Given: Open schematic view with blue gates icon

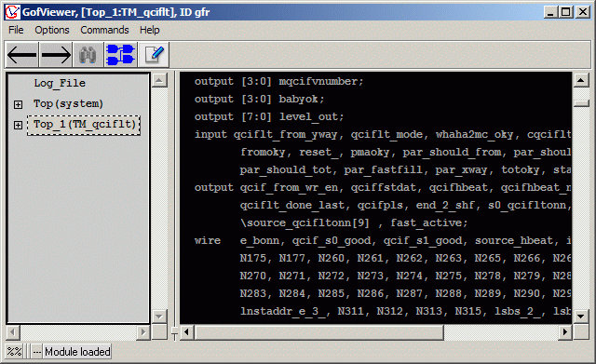Looking at the screenshot, I should [120, 55].
